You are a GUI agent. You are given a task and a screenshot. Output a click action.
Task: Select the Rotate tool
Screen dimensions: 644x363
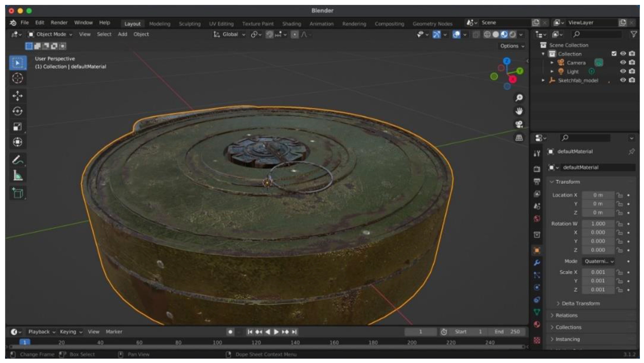click(x=18, y=111)
